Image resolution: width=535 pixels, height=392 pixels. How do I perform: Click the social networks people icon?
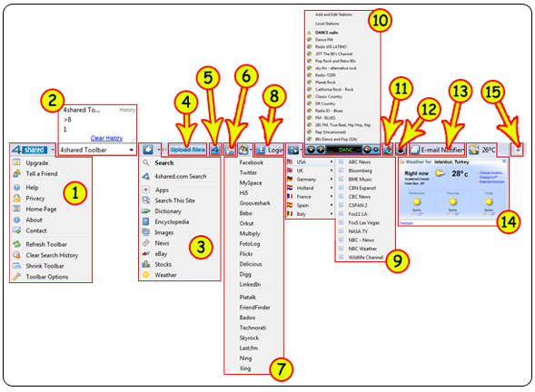(x=243, y=150)
